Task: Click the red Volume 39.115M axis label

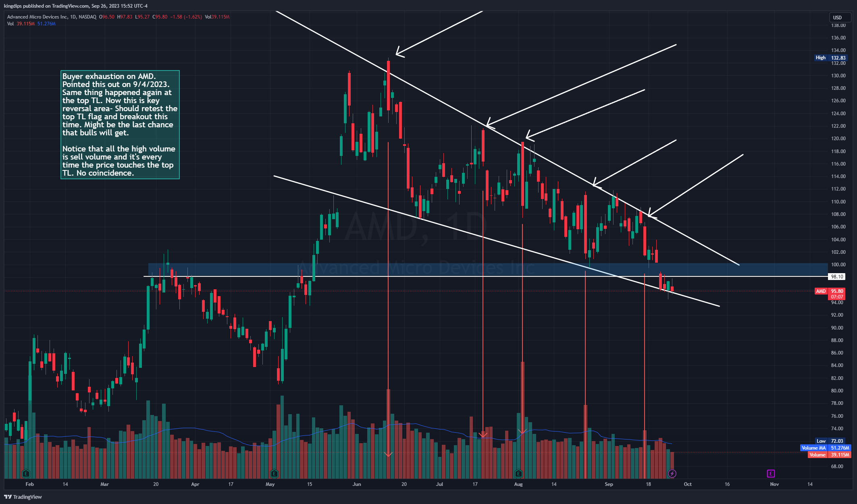Action: pyautogui.click(x=829, y=454)
